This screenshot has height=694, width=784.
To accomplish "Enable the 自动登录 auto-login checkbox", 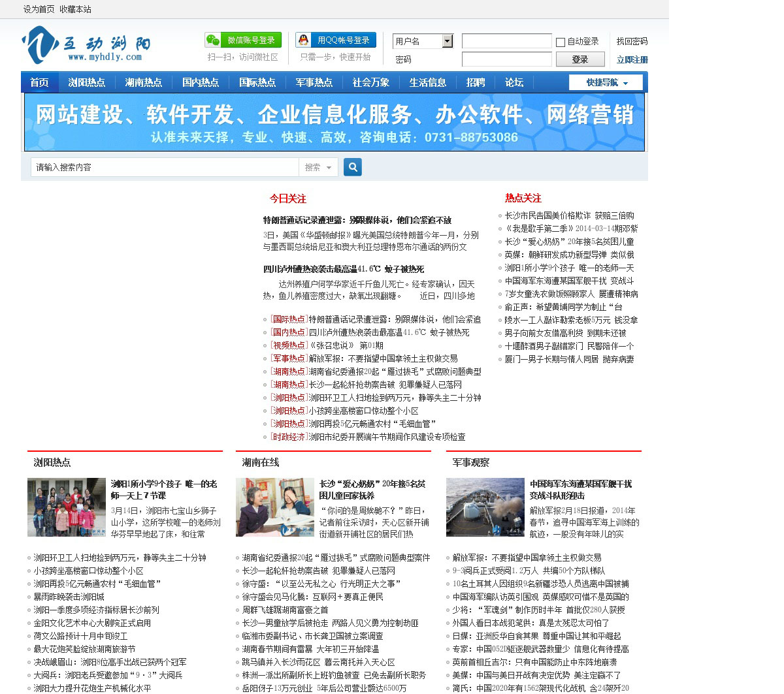I will (561, 42).
